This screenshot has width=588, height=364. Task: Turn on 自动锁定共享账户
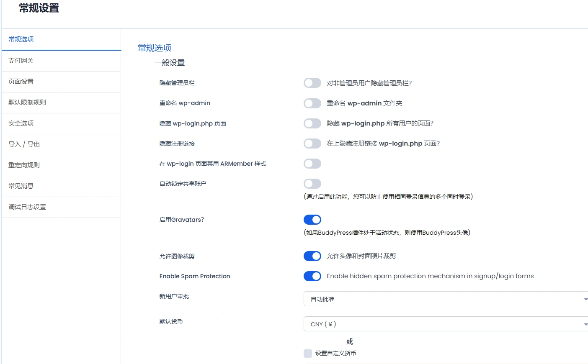pos(312,183)
